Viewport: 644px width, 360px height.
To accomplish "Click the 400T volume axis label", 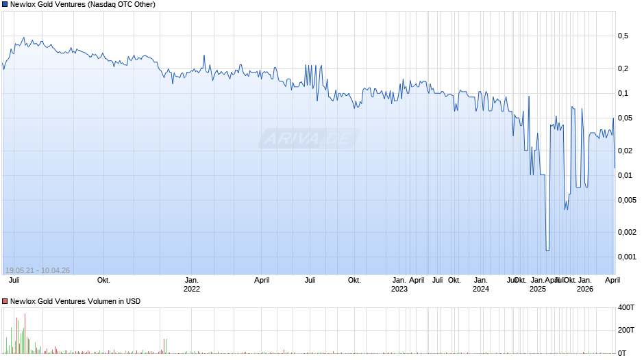I will coord(626,307).
